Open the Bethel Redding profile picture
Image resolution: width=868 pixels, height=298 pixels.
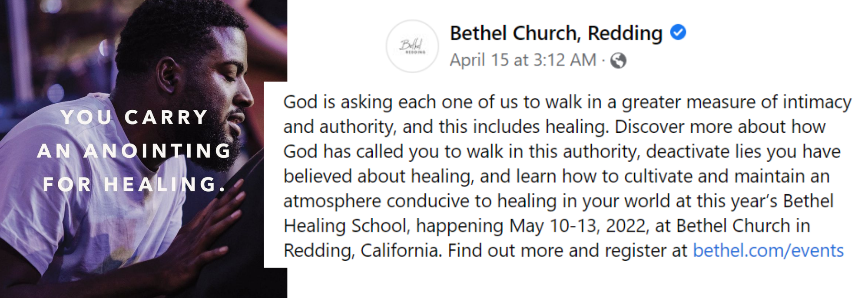coord(412,46)
